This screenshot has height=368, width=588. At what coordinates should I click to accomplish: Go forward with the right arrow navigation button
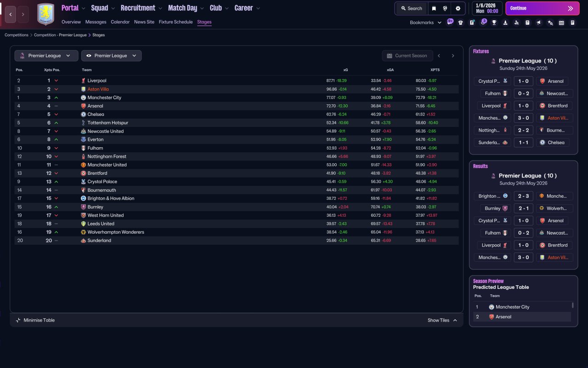[x=23, y=14]
